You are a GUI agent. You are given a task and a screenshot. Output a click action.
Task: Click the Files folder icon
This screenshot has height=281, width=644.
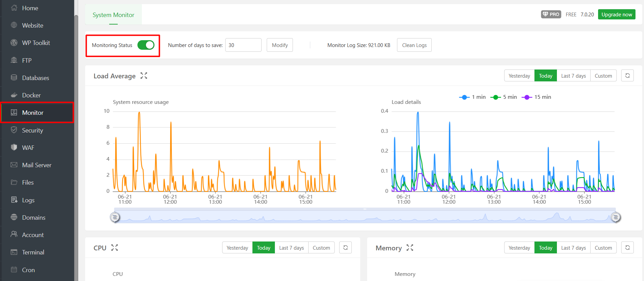point(14,182)
